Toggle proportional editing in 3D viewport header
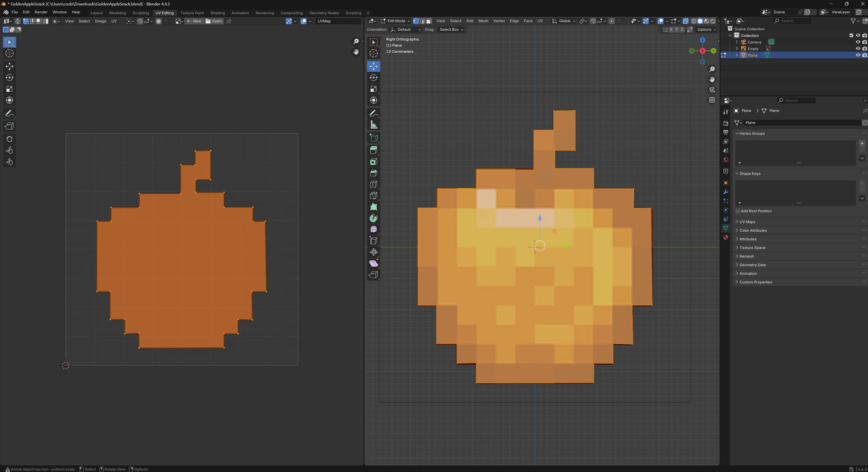The width and height of the screenshot is (868, 472). click(x=612, y=21)
